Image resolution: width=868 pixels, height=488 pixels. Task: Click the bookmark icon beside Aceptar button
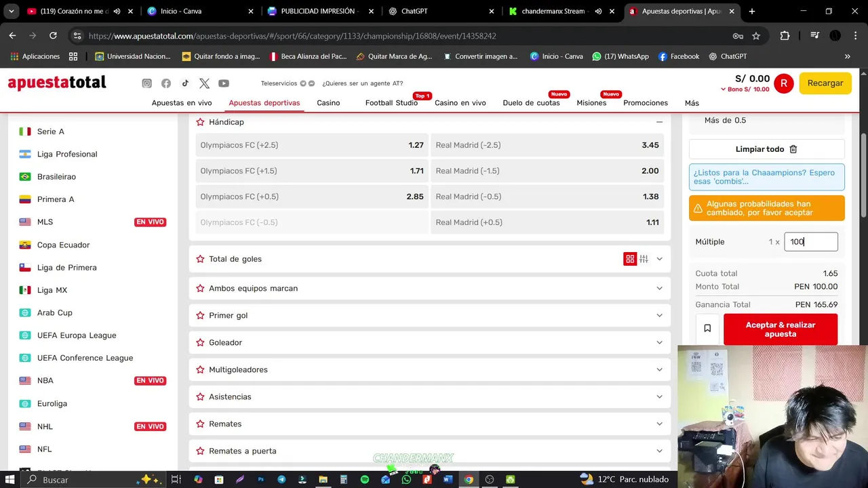tap(707, 328)
